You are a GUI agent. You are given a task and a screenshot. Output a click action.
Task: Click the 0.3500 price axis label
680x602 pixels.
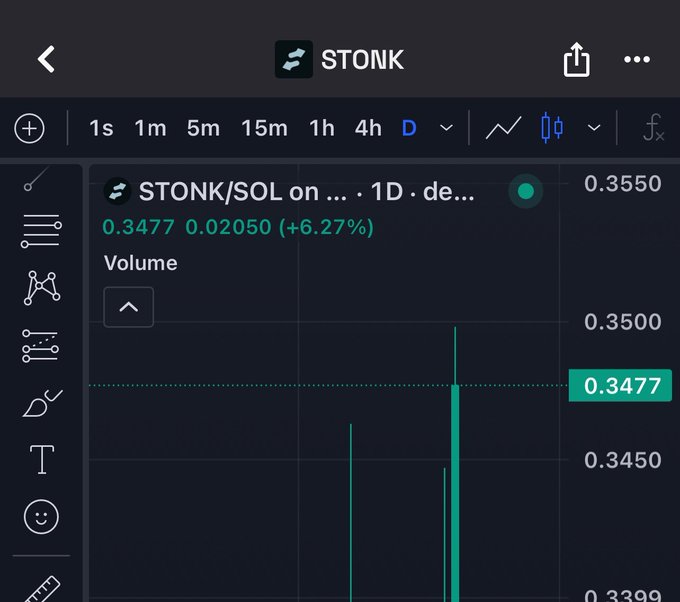click(623, 322)
